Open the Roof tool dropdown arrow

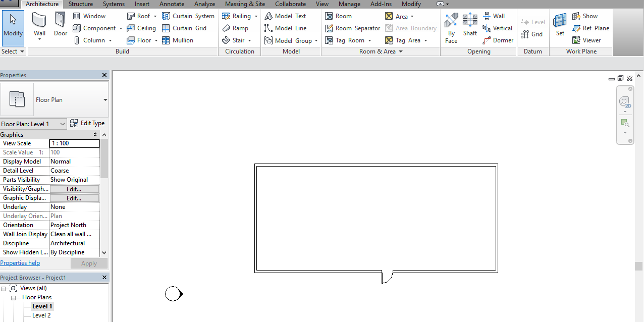[x=155, y=16]
